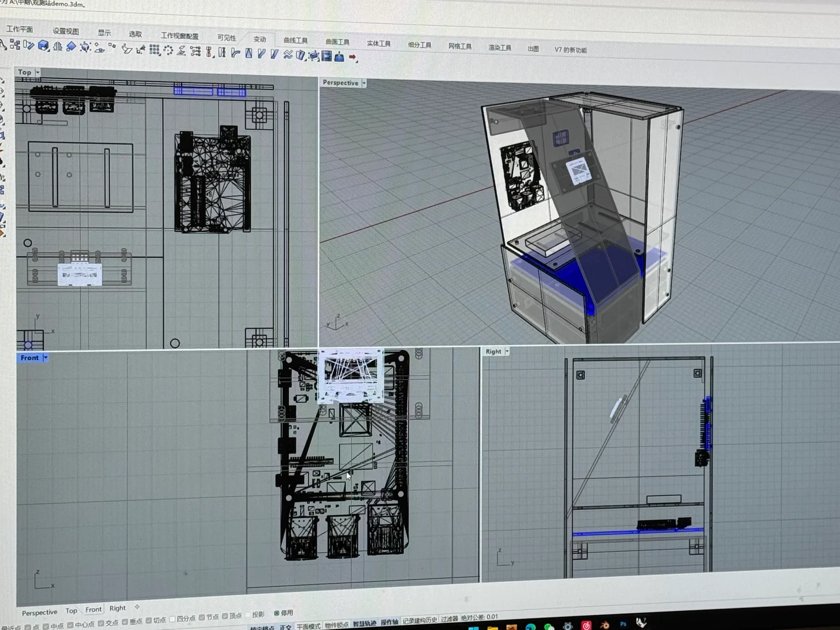Open the Perspective viewport dropdown arrow
The height and width of the screenshot is (630, 840).
coord(364,83)
